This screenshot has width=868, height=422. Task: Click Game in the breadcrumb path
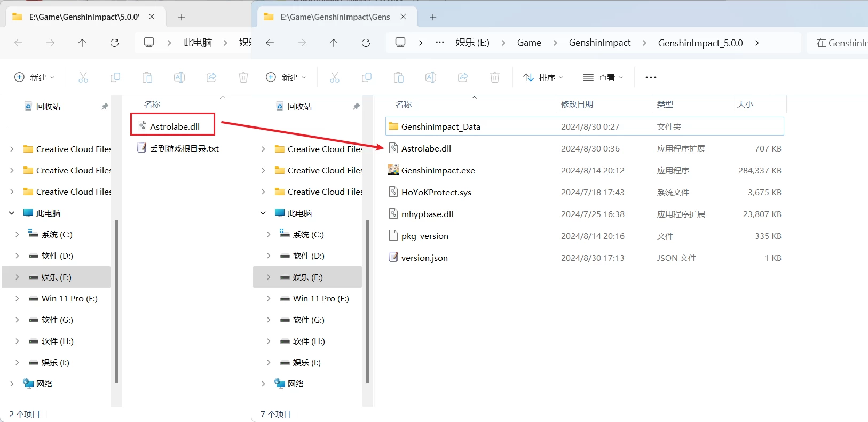pyautogui.click(x=529, y=43)
